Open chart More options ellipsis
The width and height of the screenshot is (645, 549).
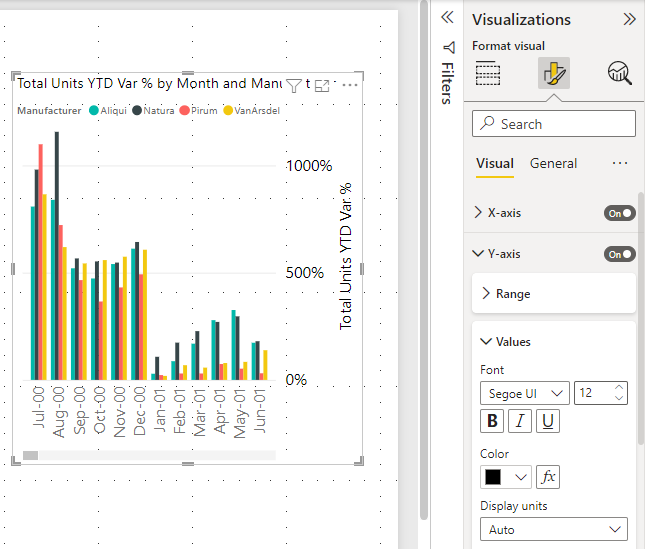[350, 85]
